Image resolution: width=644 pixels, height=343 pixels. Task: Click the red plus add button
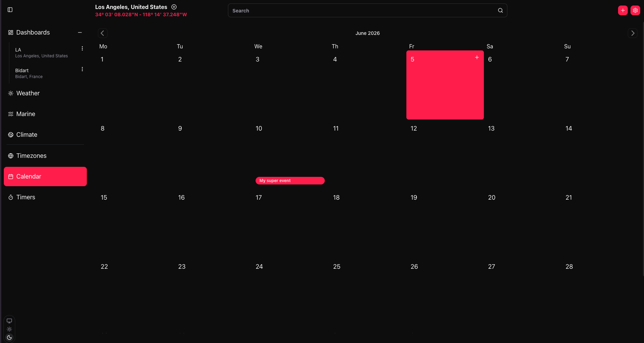tap(623, 10)
